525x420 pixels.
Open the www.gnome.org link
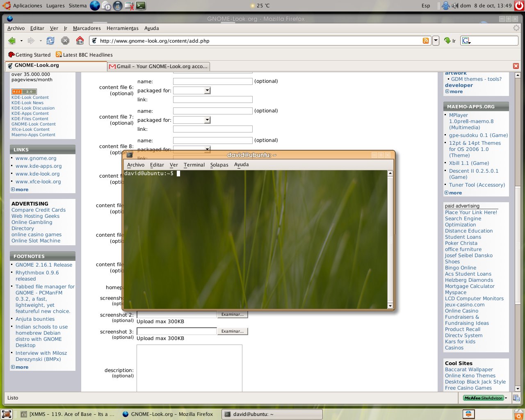(36, 158)
